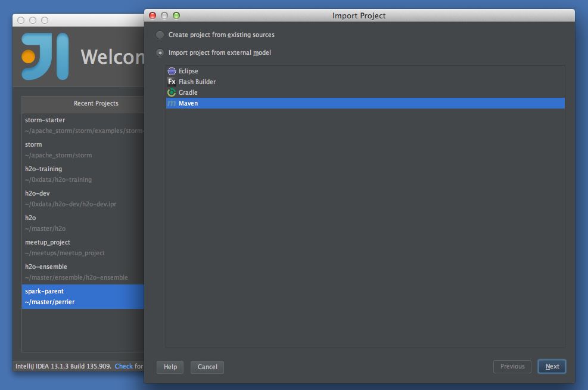Close the Import Project dialog

coord(153,16)
